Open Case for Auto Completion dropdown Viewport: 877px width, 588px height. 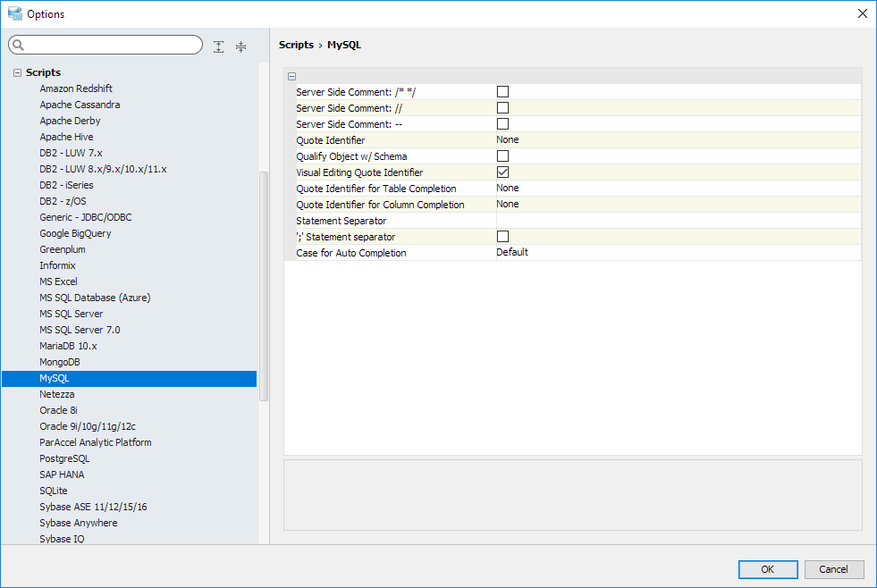pyautogui.click(x=678, y=252)
